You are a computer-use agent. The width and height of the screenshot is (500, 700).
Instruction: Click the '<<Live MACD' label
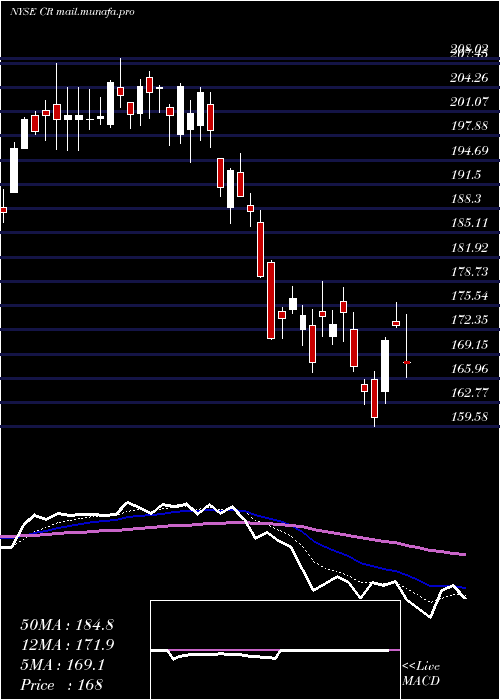421,674
